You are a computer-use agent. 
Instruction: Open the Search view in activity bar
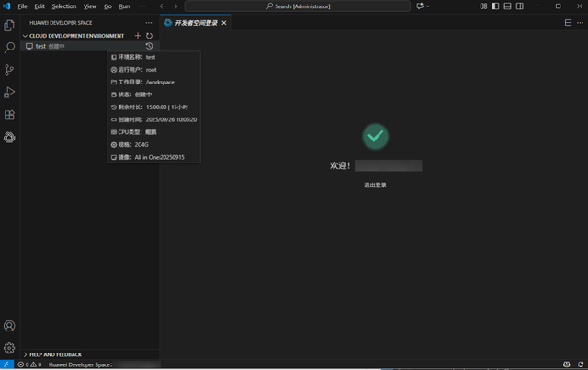tap(9, 47)
